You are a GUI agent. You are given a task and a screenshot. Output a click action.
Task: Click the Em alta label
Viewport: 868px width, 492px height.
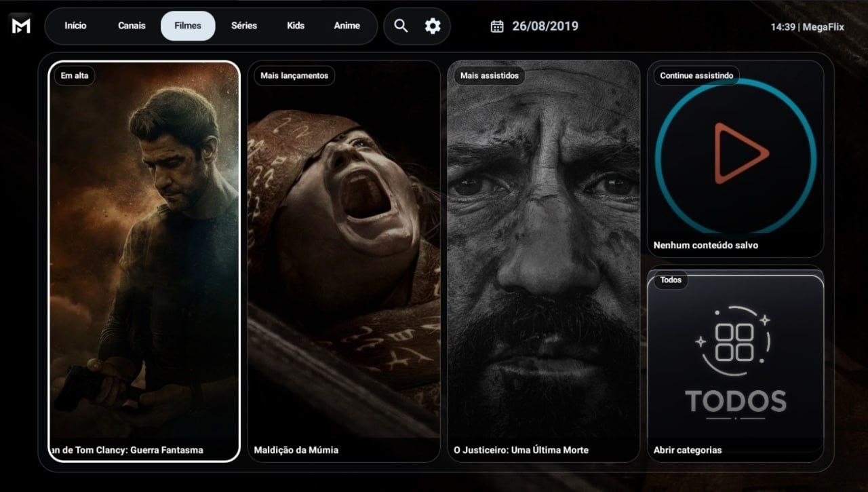tap(76, 75)
